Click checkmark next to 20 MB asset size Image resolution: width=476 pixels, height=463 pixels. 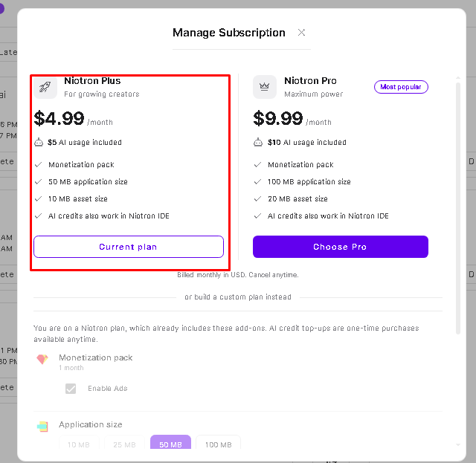(258, 198)
